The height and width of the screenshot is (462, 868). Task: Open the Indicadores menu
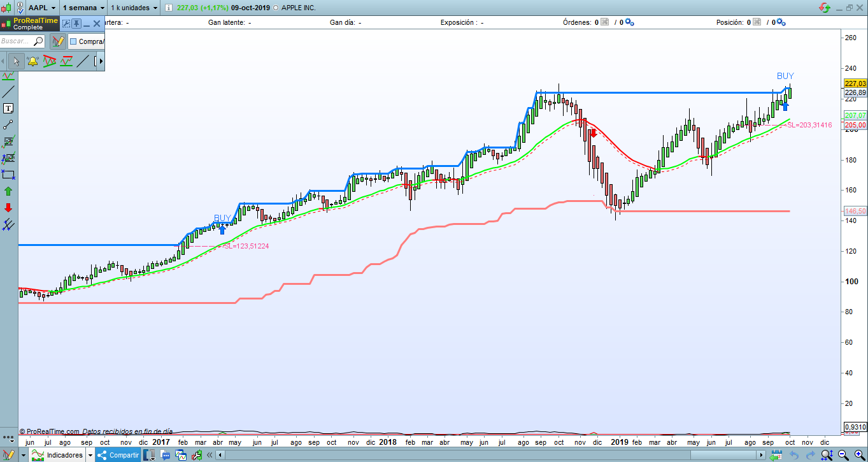(x=58, y=455)
